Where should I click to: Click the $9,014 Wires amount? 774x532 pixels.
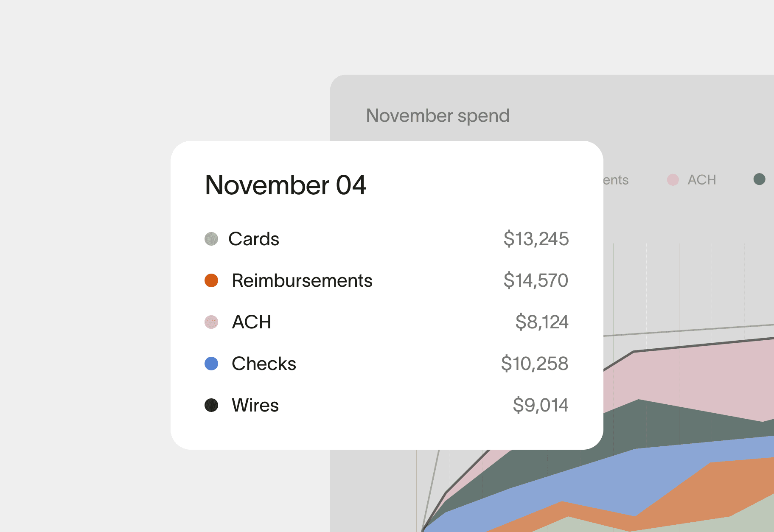[x=540, y=405]
